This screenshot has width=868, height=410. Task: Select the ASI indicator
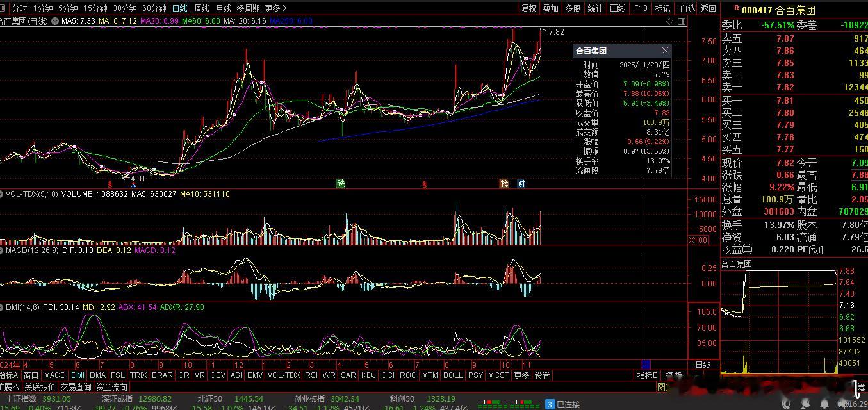[236, 375]
